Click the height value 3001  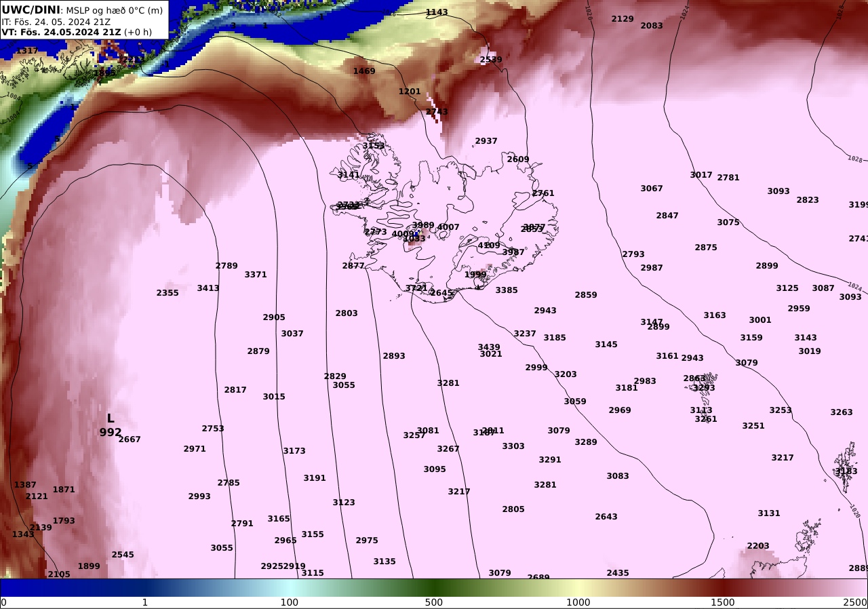760,320
